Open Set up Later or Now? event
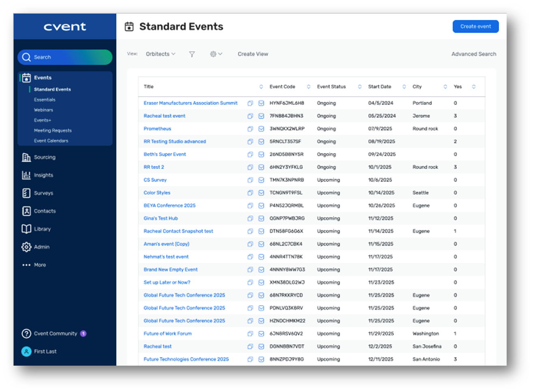The height and width of the screenshot is (392, 533). pyautogui.click(x=167, y=283)
